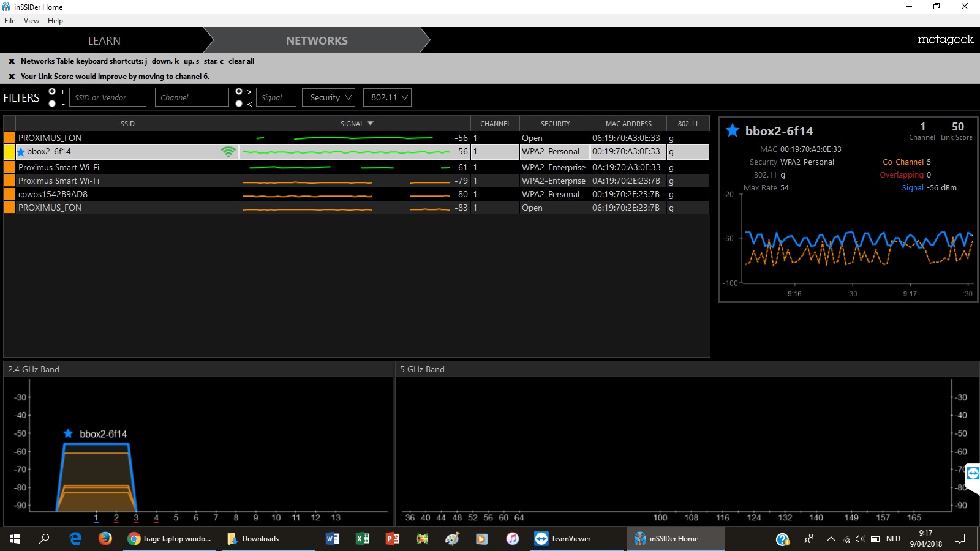
Task: Sort by the MAC ADDRESS column header
Action: point(628,124)
